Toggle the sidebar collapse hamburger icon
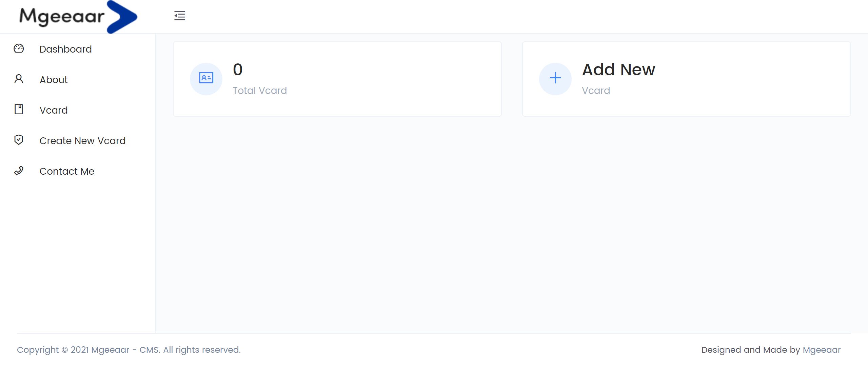 [179, 16]
